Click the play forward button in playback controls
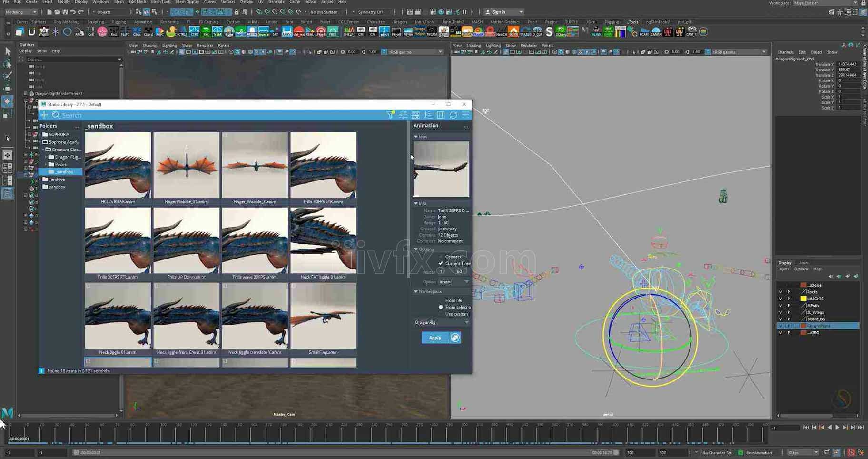The image size is (868, 459). [838, 428]
